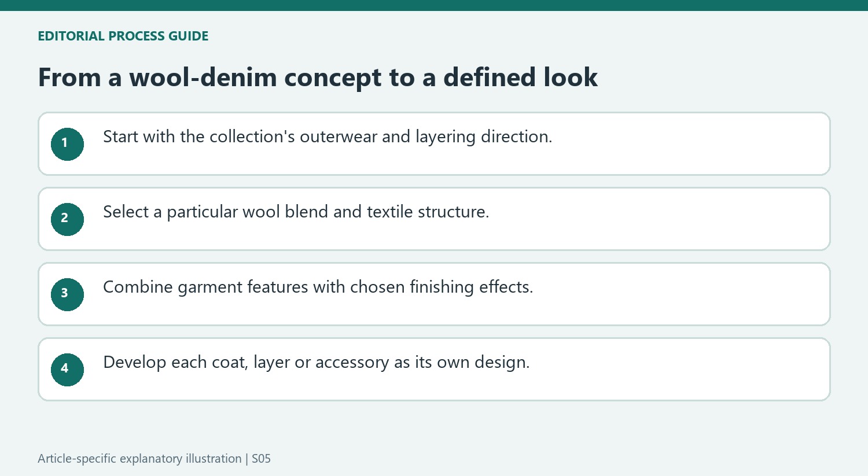Viewport: 868px width, 476px height.
Task: Click the 'EDITORIAL PROCESS GUIDE' label
Action: coord(123,36)
